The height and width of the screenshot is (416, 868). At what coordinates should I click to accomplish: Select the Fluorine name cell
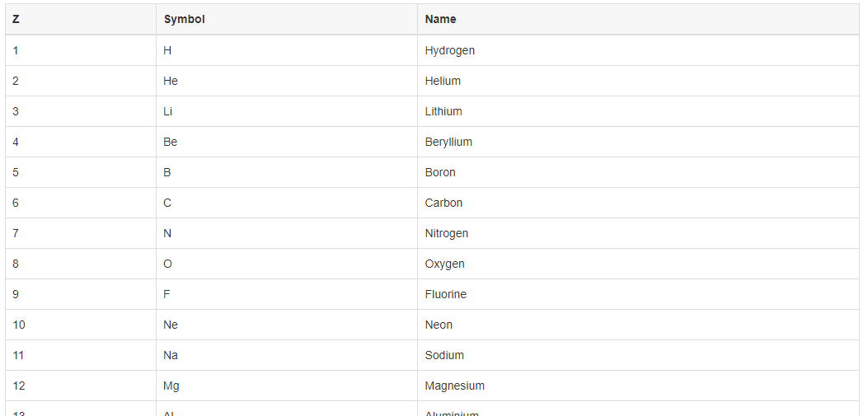click(445, 294)
